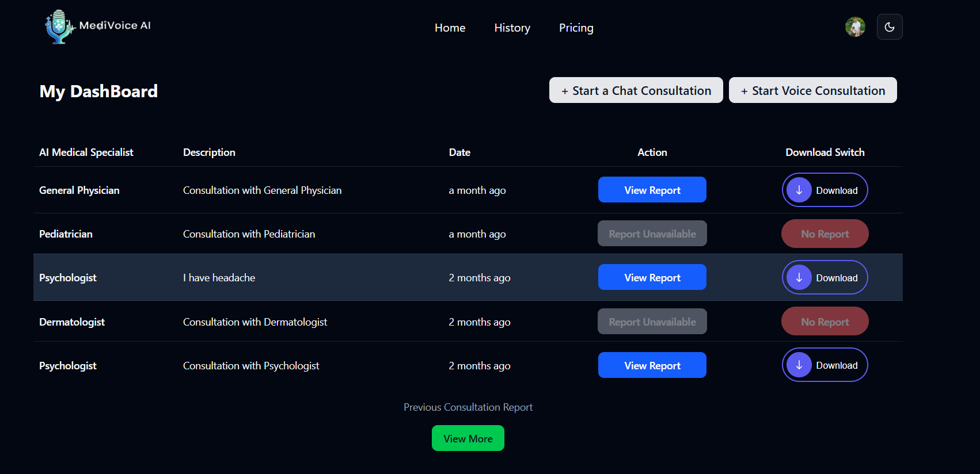Click No Report in Pediatrician row
This screenshot has height=474, width=980.
[825, 234]
